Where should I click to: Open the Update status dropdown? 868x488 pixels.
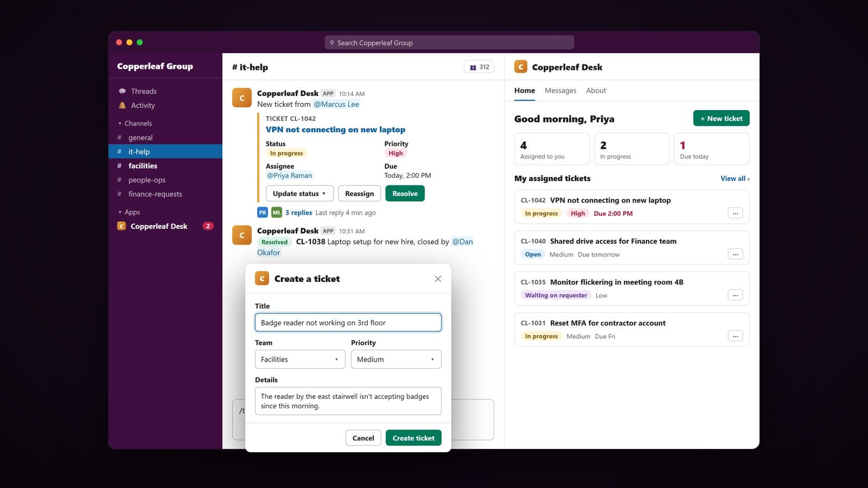click(299, 194)
